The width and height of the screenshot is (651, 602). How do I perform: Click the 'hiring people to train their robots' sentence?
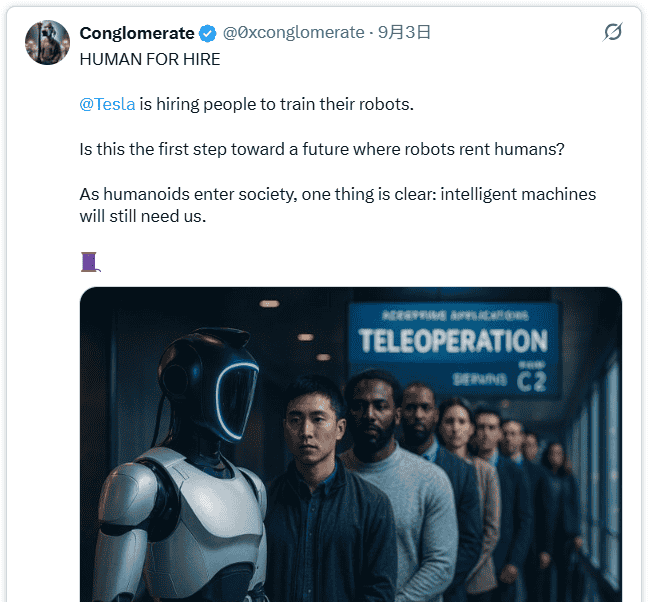277,104
